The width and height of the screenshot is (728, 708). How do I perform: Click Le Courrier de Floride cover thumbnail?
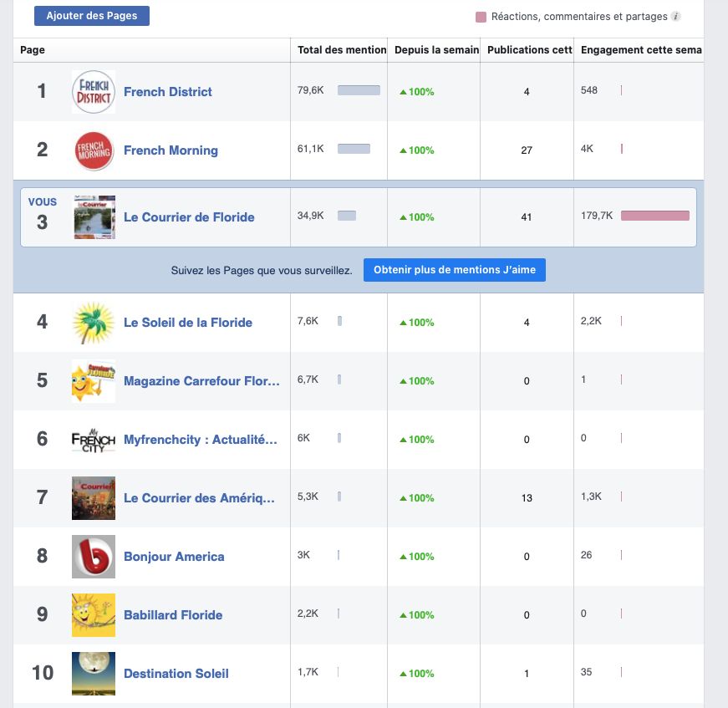coord(94,217)
